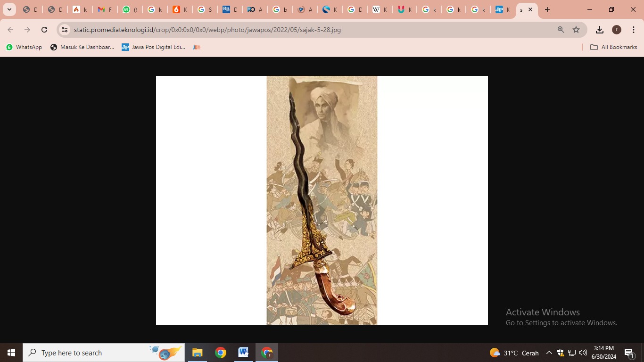Expand the tab search dropdown
Screen dimensions: 644x362
[9, 9]
